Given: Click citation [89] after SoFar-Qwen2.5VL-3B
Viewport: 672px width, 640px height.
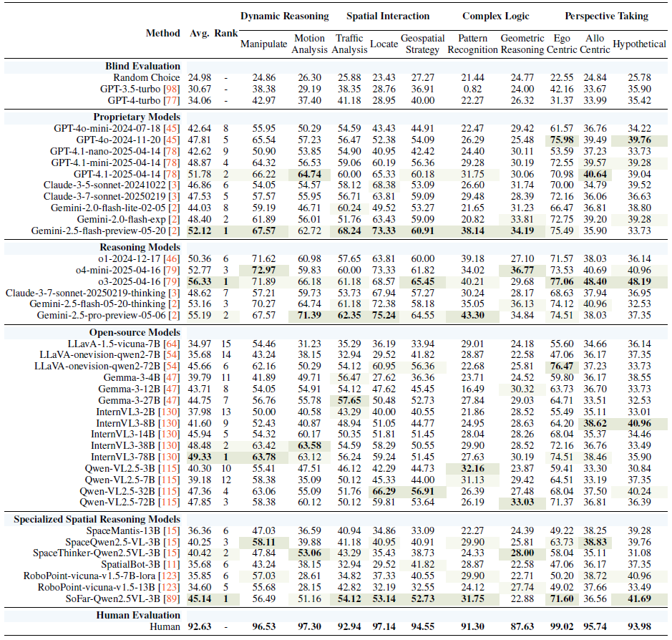Looking at the screenshot, I should pos(172,599).
